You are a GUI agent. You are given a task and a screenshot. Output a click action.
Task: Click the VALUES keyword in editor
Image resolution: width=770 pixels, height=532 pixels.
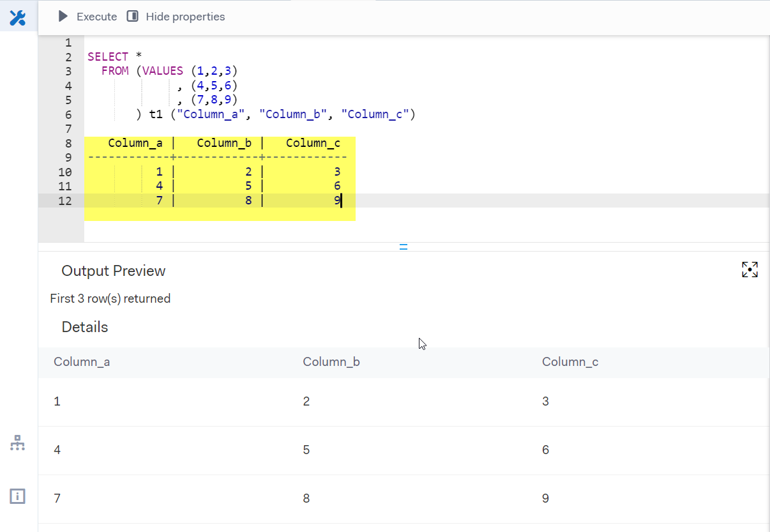click(x=163, y=71)
